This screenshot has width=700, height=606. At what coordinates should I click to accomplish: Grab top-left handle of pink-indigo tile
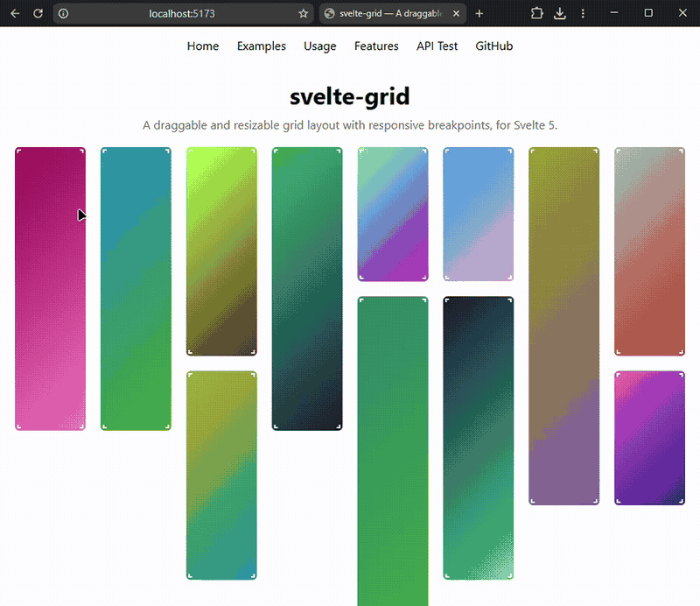(x=619, y=375)
